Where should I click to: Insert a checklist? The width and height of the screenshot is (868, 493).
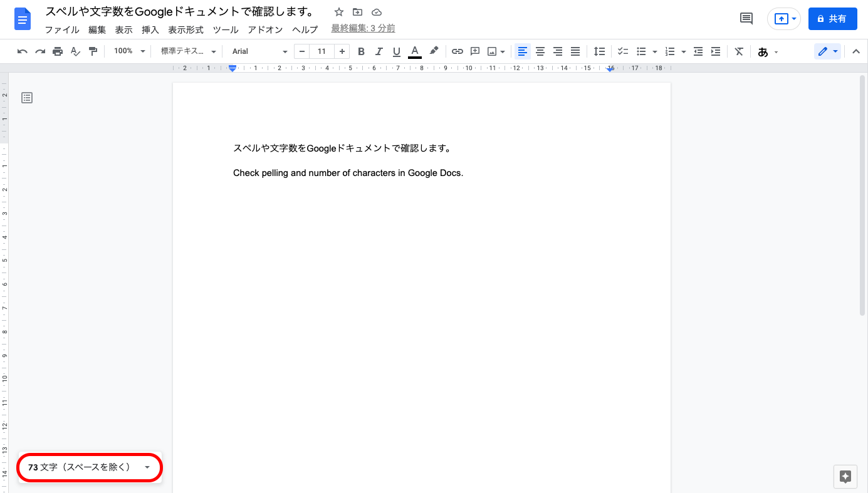pyautogui.click(x=623, y=51)
